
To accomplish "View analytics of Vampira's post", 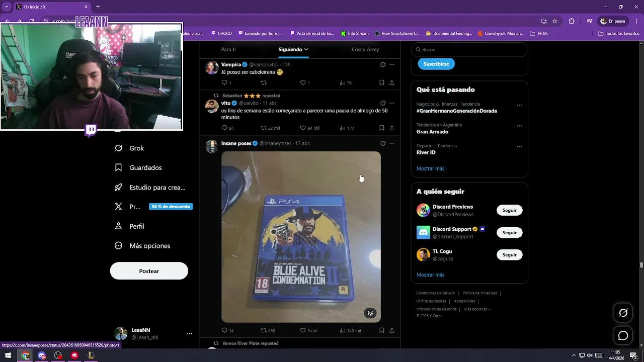I will pyautogui.click(x=346, y=82).
